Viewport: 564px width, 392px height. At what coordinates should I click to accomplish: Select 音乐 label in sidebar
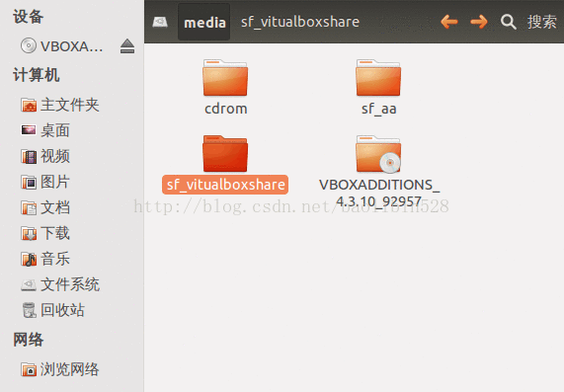click(x=55, y=259)
